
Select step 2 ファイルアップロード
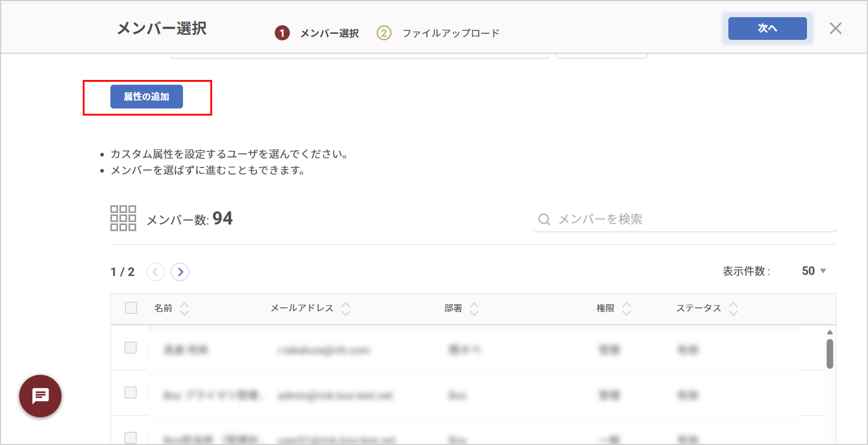(x=438, y=33)
